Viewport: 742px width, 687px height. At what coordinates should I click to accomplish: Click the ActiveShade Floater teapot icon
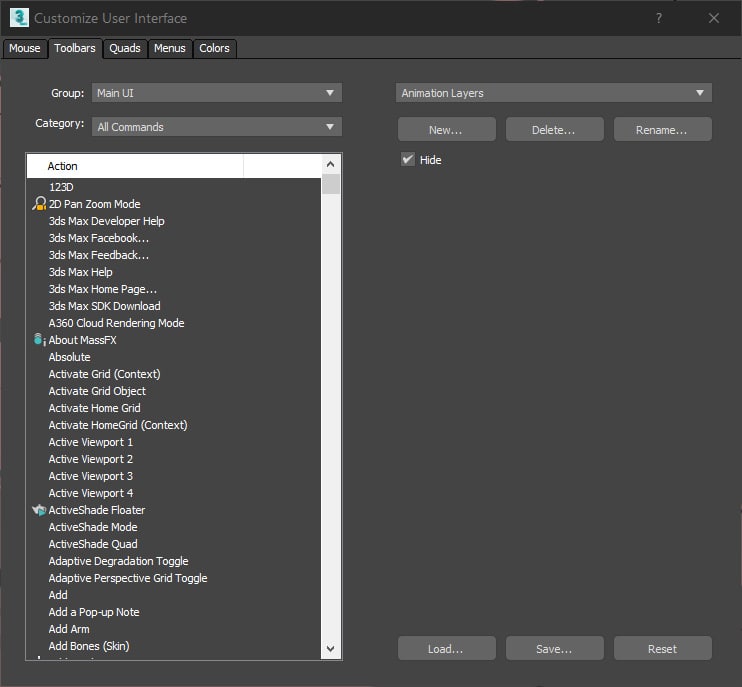(x=39, y=510)
